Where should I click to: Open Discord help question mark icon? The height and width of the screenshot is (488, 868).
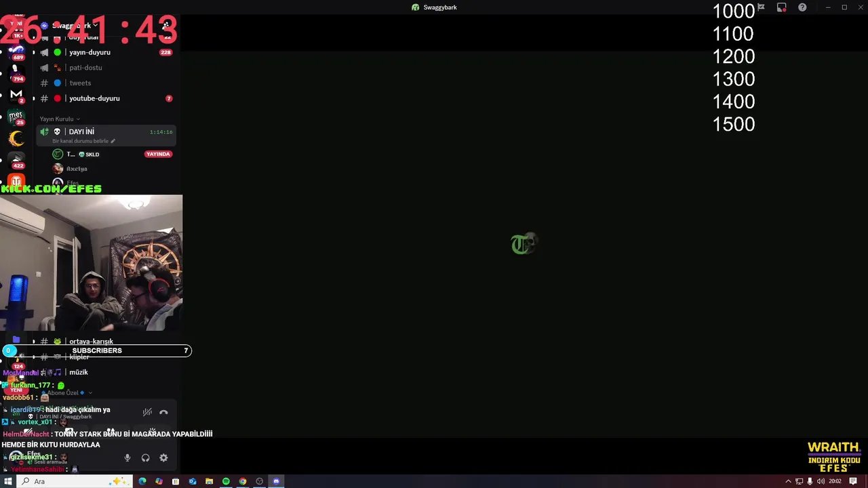[802, 7]
